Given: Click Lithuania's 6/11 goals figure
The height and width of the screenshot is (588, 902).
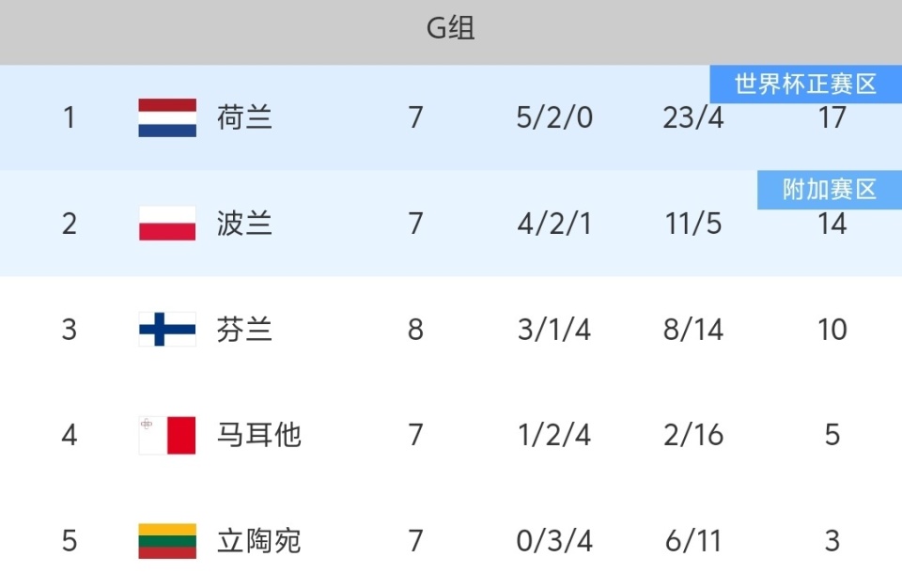Looking at the screenshot, I should pyautogui.click(x=692, y=541).
